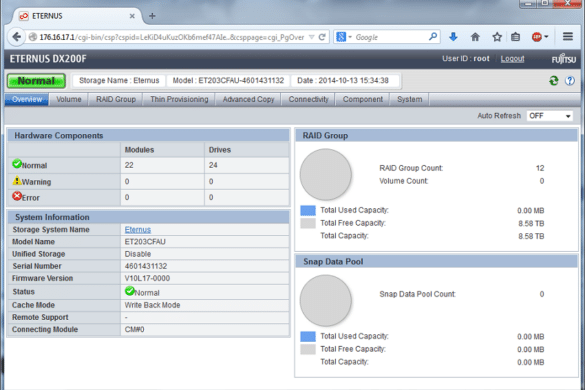Click the Storage Name : Eternus header field
The width and height of the screenshot is (585, 390).
pyautogui.click(x=119, y=81)
